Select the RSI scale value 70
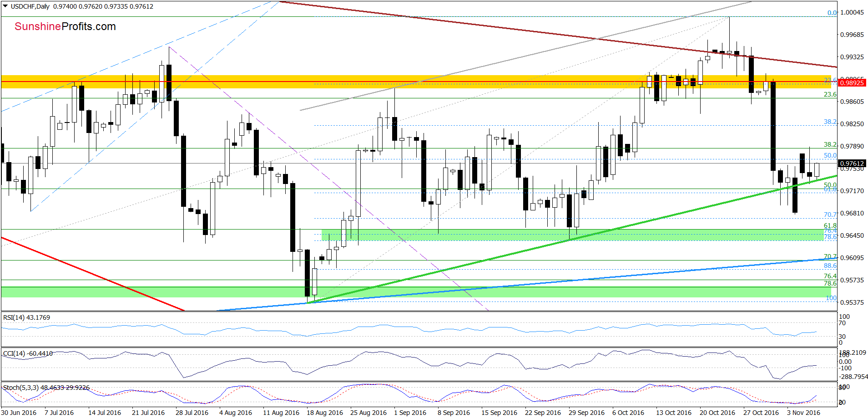868x419 pixels. [842, 323]
